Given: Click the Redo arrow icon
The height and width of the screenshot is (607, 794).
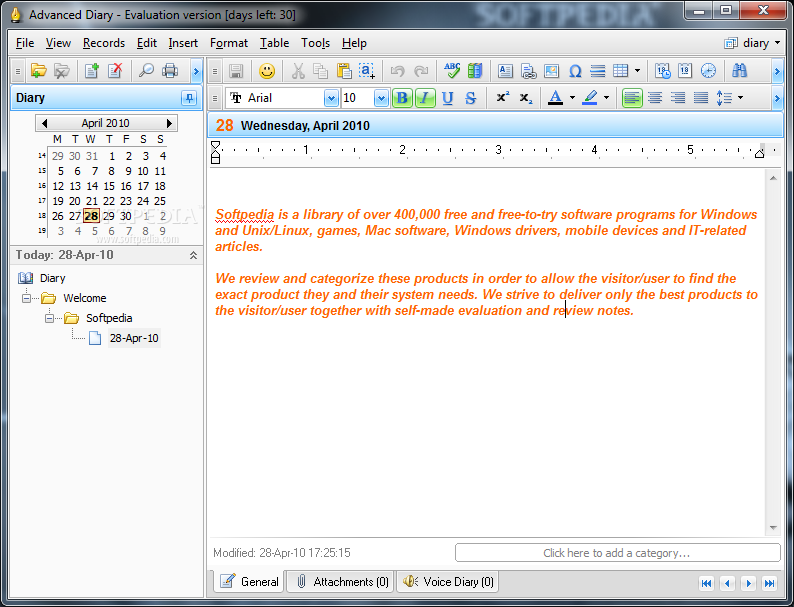Looking at the screenshot, I should [x=421, y=70].
